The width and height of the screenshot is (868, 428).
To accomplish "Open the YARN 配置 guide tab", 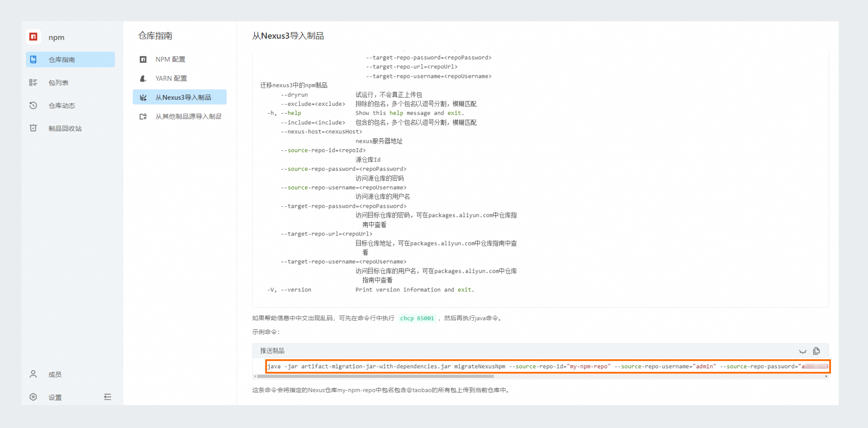I will [x=171, y=78].
